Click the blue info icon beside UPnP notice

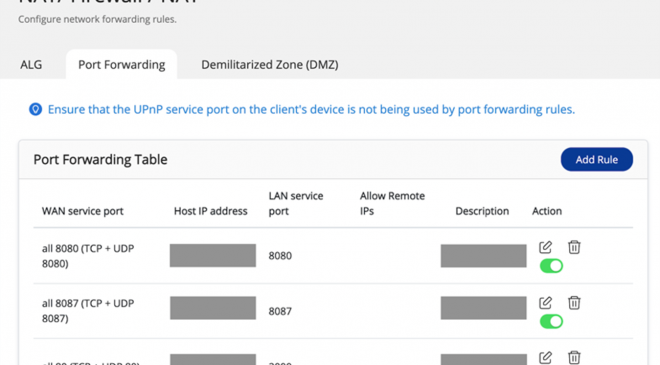[35, 109]
